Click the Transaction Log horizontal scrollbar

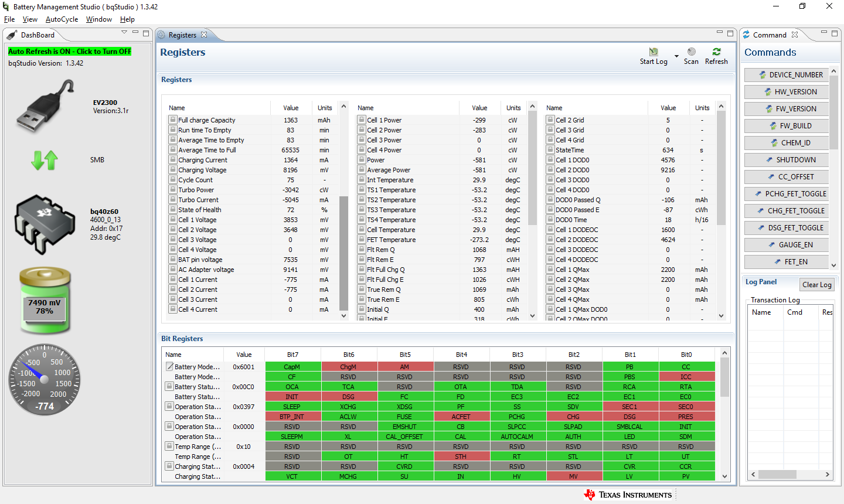point(791,475)
